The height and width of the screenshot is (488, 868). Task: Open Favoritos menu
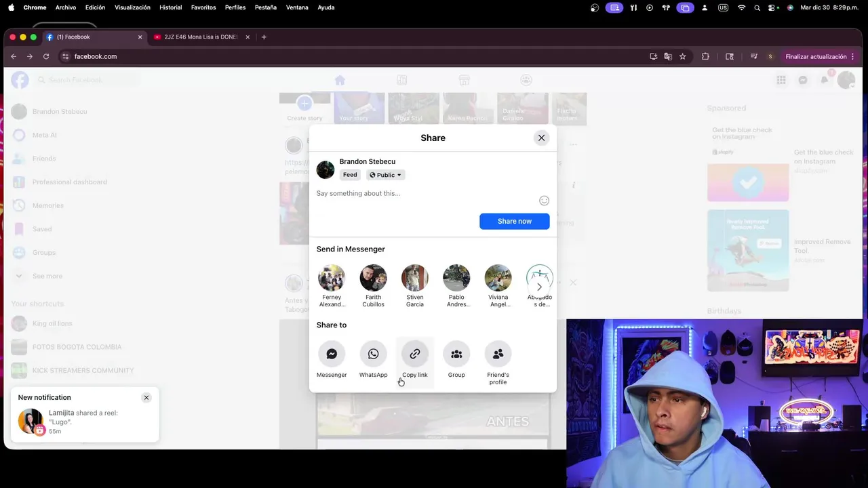203,7
